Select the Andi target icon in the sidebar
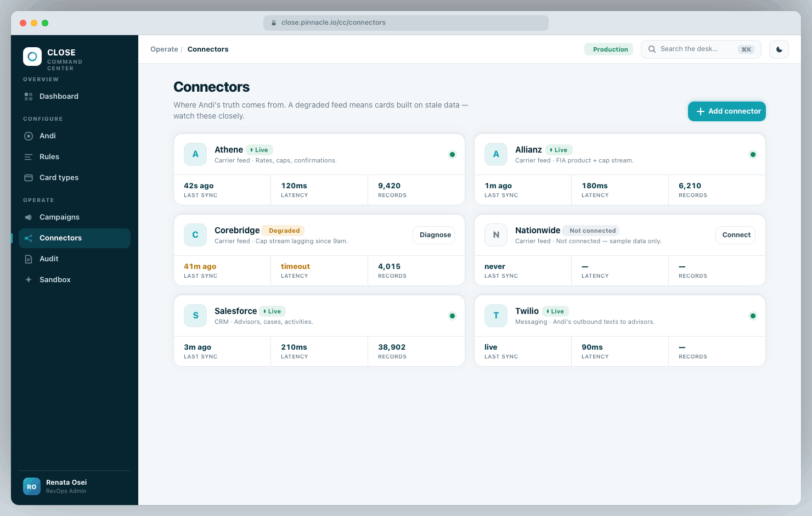The height and width of the screenshot is (516, 812). (x=29, y=136)
